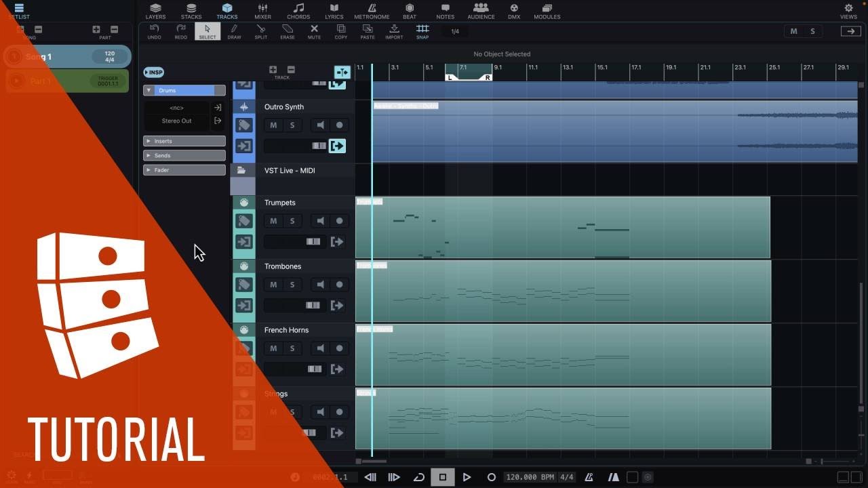Toggle the auto-scroll follow button
This screenshot has height=488, width=868.
pos(342,72)
